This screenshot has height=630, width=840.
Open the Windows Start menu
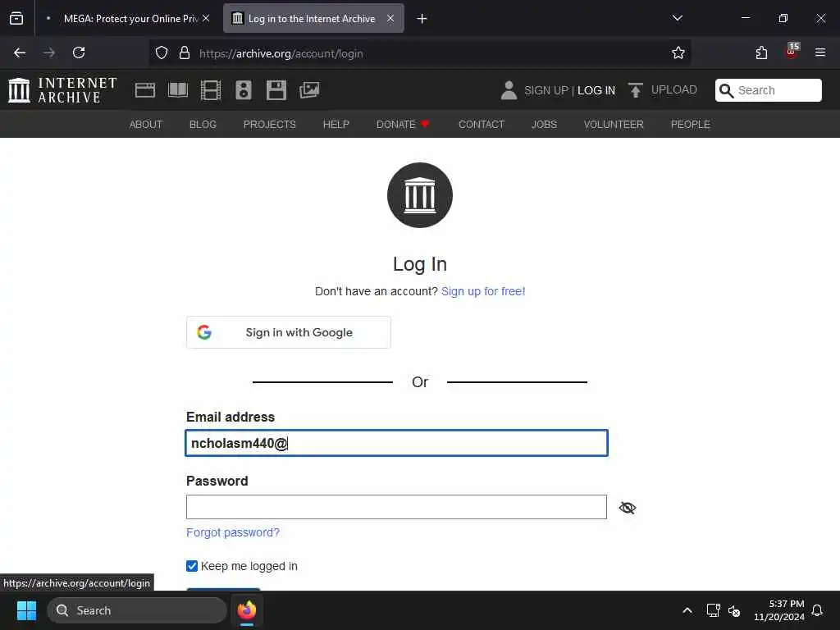pos(26,610)
